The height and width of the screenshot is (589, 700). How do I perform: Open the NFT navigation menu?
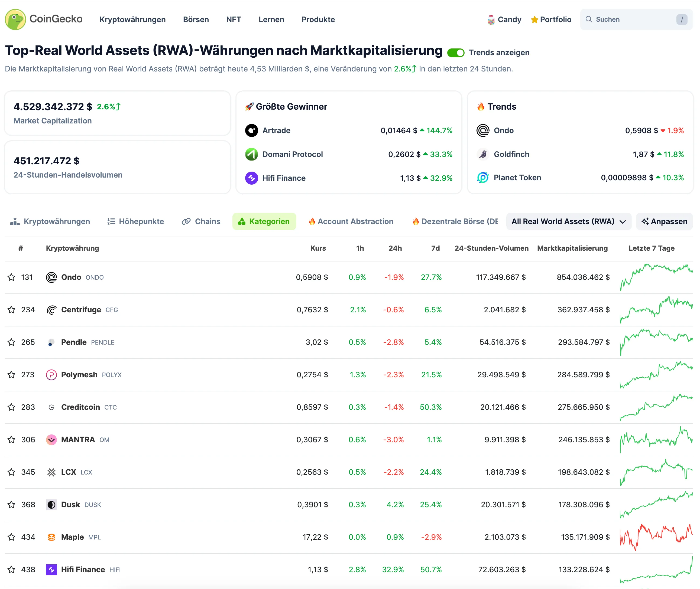pos(234,19)
